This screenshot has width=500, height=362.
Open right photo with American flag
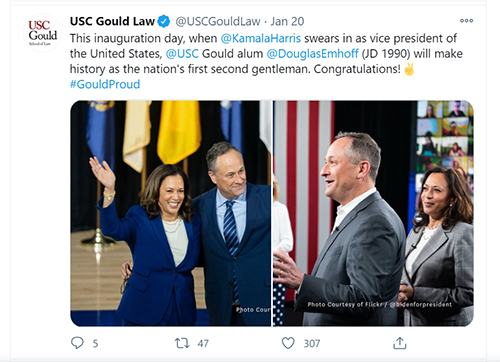(x=373, y=213)
